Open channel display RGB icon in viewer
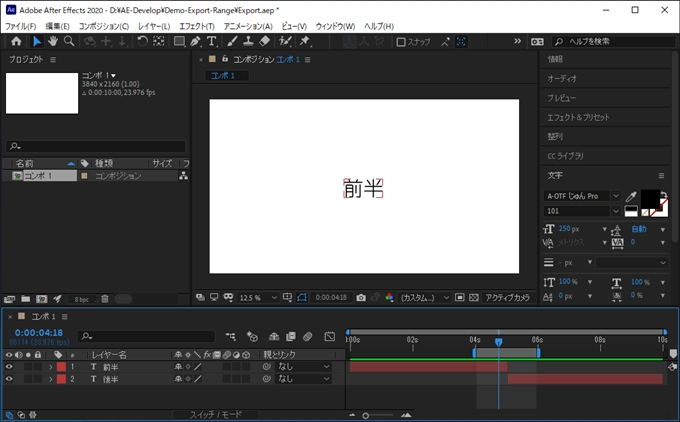680x422 pixels. (x=389, y=298)
